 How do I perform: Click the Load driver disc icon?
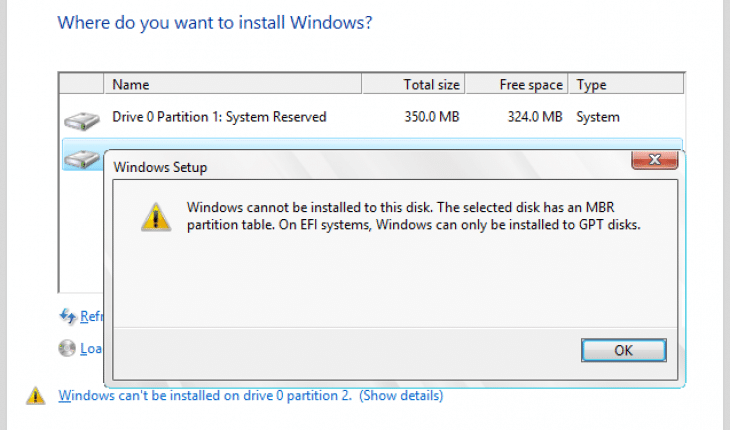coord(67,349)
